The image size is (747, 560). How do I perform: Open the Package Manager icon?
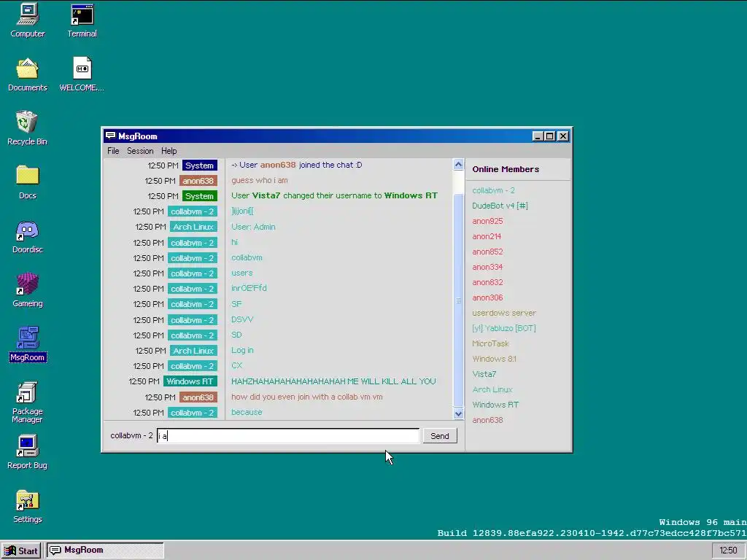(27, 402)
